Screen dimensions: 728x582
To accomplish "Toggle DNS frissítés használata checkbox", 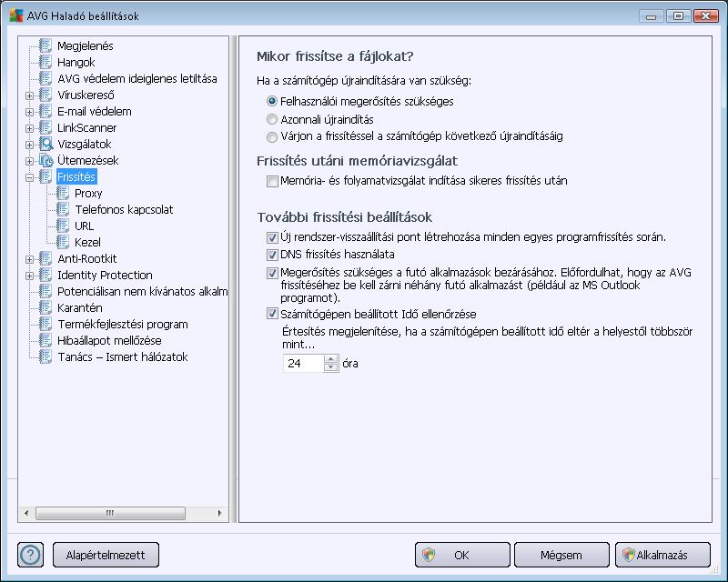I will 272,255.
